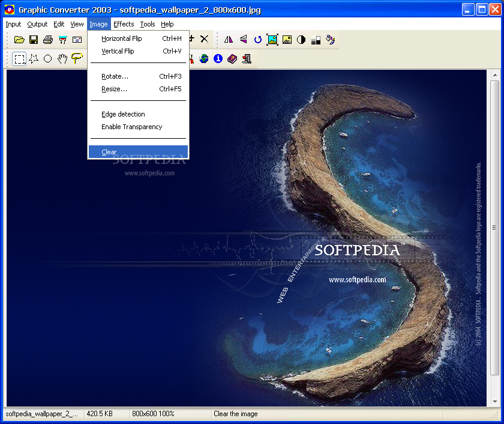The height and width of the screenshot is (424, 504).
Task: Click the paint bucket effects icon
Action: click(331, 40)
